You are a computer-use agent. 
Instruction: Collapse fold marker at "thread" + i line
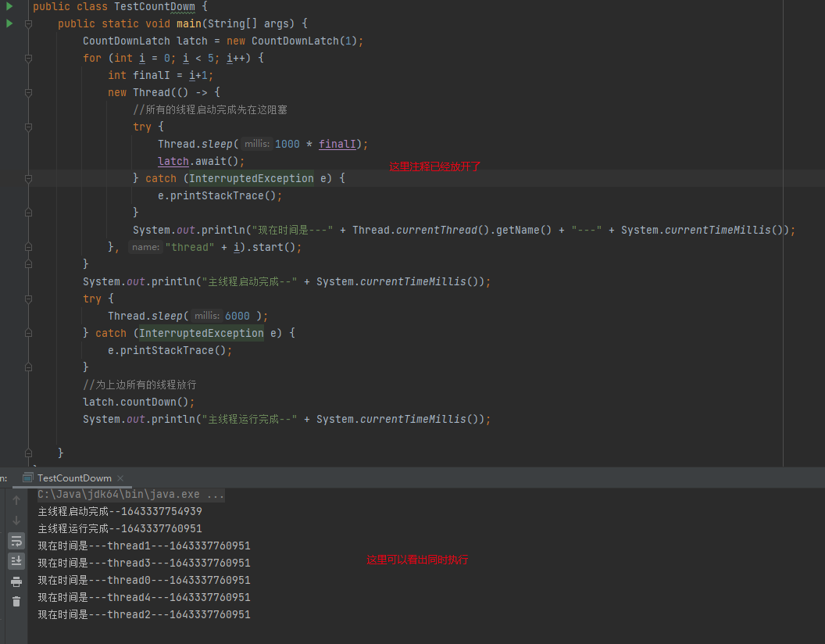pyautogui.click(x=28, y=247)
